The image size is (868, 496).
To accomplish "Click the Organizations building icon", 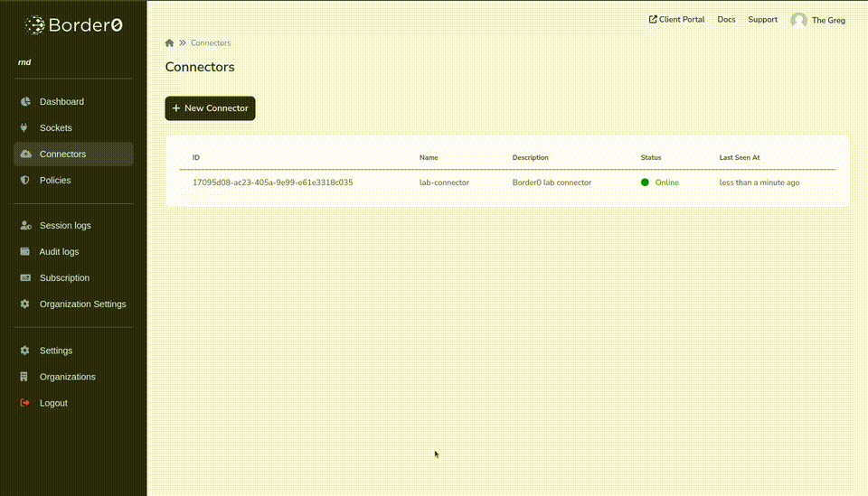I will point(24,377).
